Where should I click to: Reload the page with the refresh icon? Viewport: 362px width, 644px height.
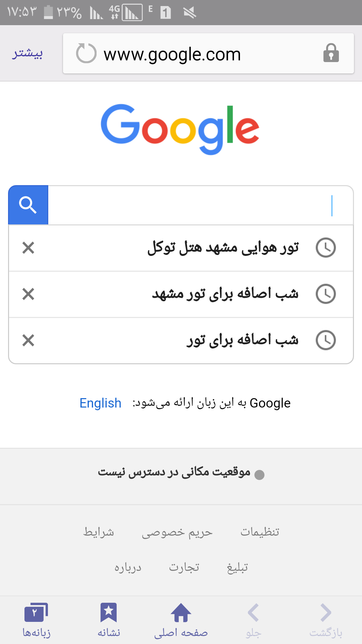point(86,53)
